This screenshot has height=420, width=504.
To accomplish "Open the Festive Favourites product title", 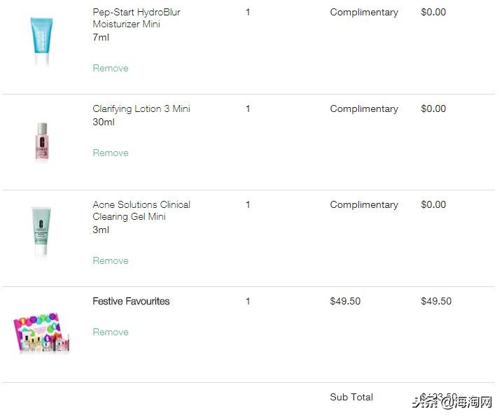I will tap(131, 302).
